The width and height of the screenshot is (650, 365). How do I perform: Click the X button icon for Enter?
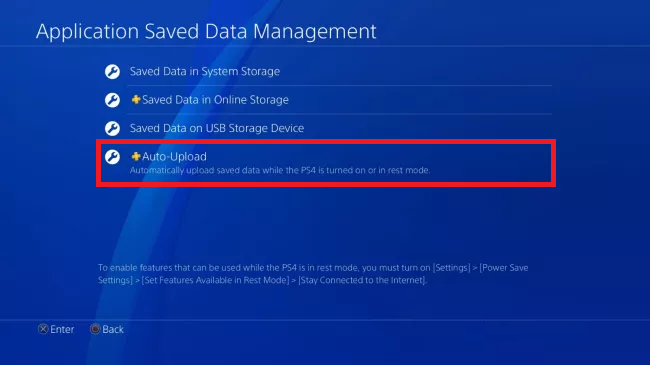(x=43, y=329)
